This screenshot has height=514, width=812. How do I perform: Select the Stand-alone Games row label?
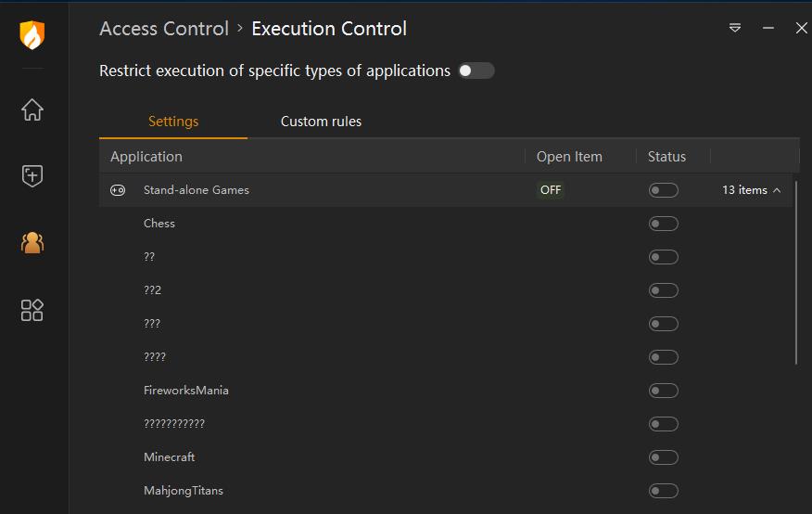point(197,190)
